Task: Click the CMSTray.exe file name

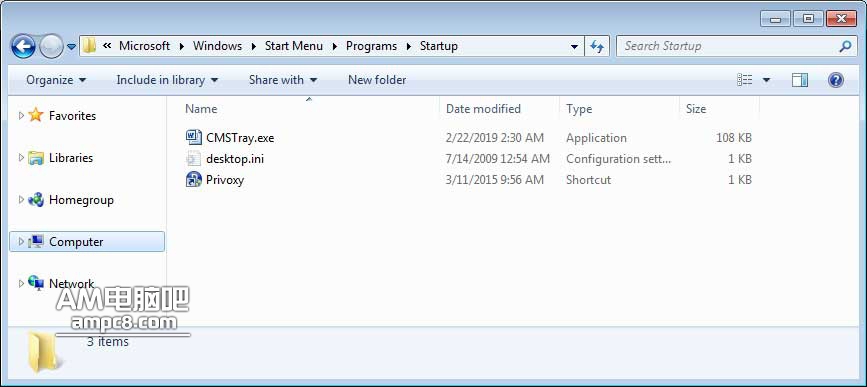Action: (240, 138)
